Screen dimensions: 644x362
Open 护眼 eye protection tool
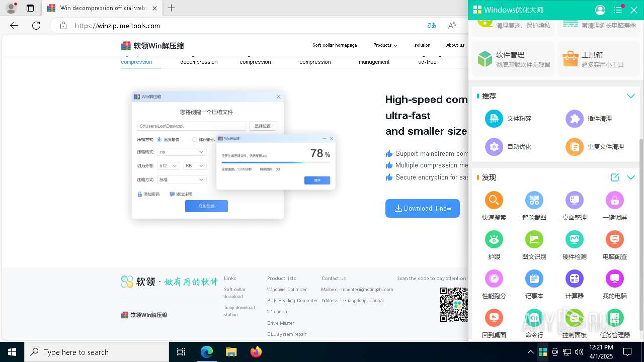pyautogui.click(x=494, y=245)
